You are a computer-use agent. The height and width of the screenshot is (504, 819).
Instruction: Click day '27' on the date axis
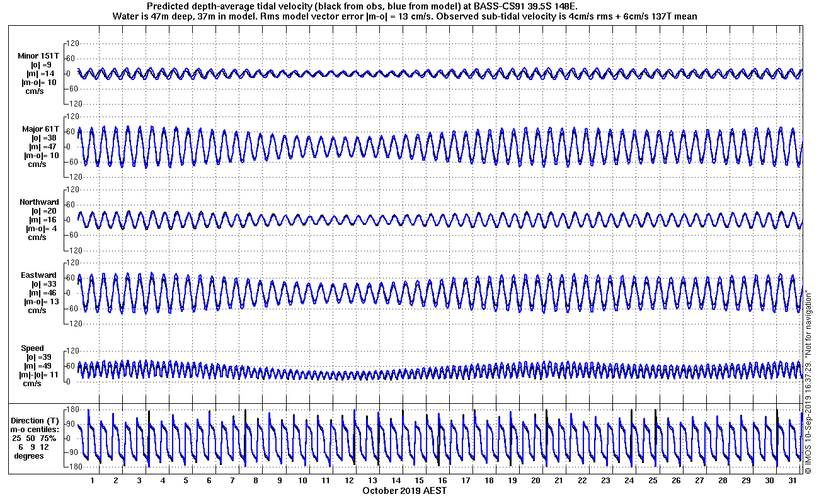point(699,481)
